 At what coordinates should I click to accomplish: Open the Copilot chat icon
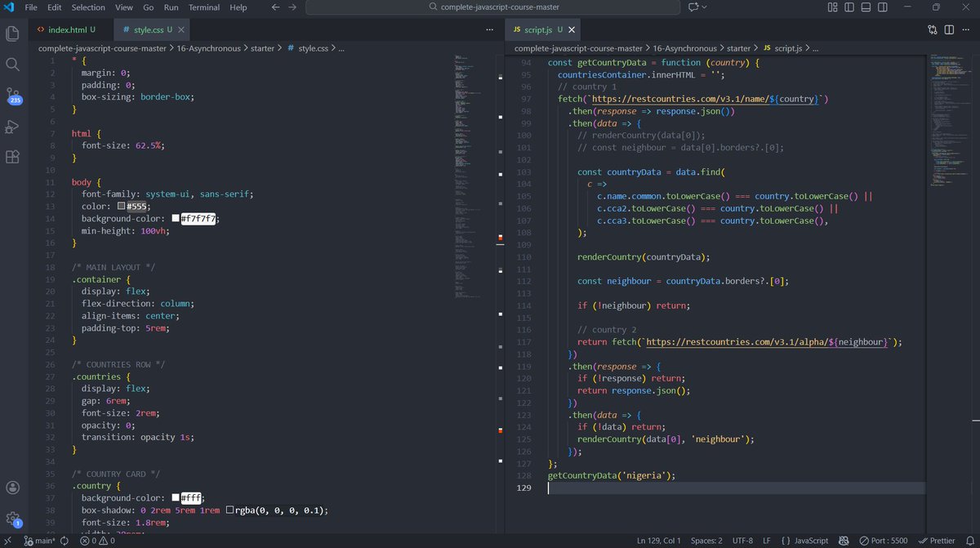click(694, 7)
